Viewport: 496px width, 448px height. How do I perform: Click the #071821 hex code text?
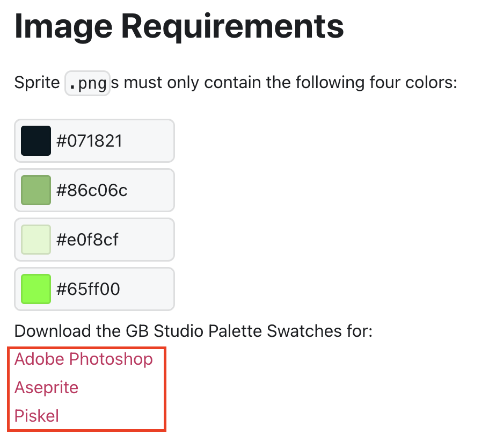point(90,141)
